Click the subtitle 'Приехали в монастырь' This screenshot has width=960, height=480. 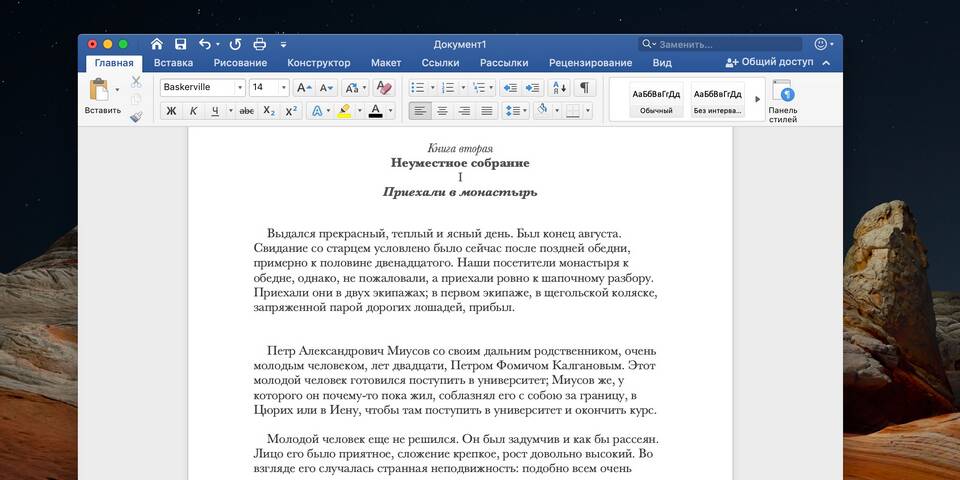[460, 192]
